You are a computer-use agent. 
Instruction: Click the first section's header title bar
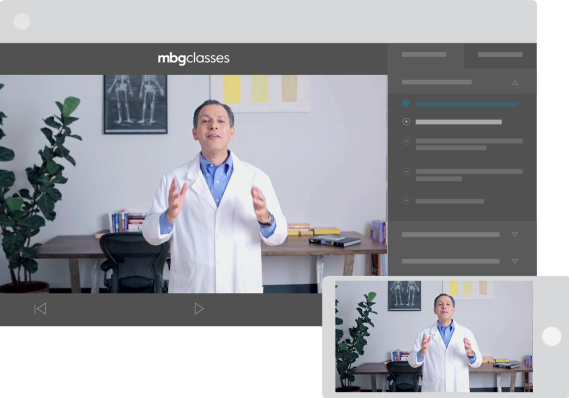(x=437, y=82)
